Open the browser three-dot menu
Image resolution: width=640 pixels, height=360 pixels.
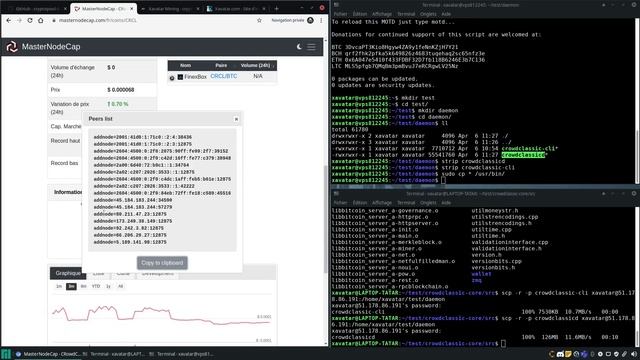click(321, 20)
